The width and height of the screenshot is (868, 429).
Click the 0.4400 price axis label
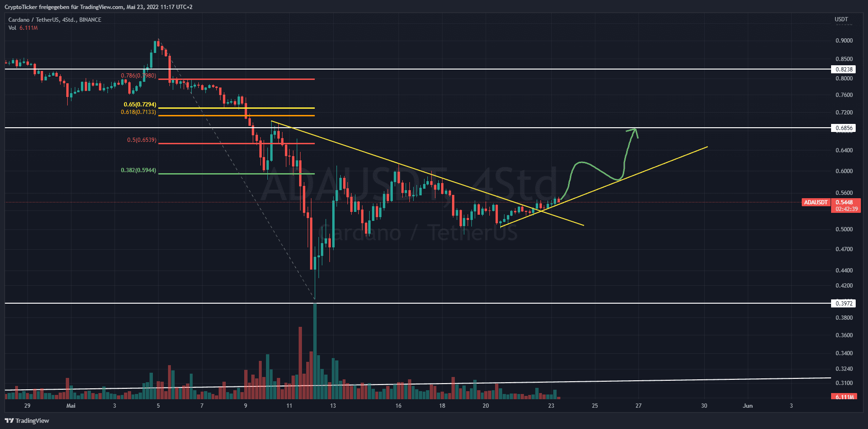point(844,271)
